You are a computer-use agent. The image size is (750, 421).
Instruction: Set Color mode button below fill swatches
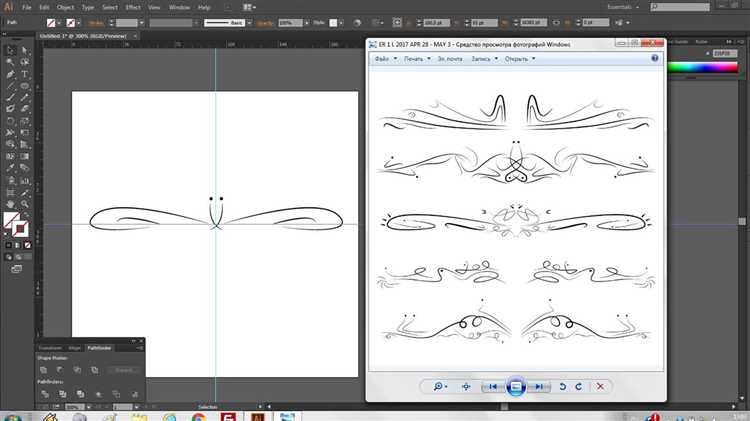(8, 245)
